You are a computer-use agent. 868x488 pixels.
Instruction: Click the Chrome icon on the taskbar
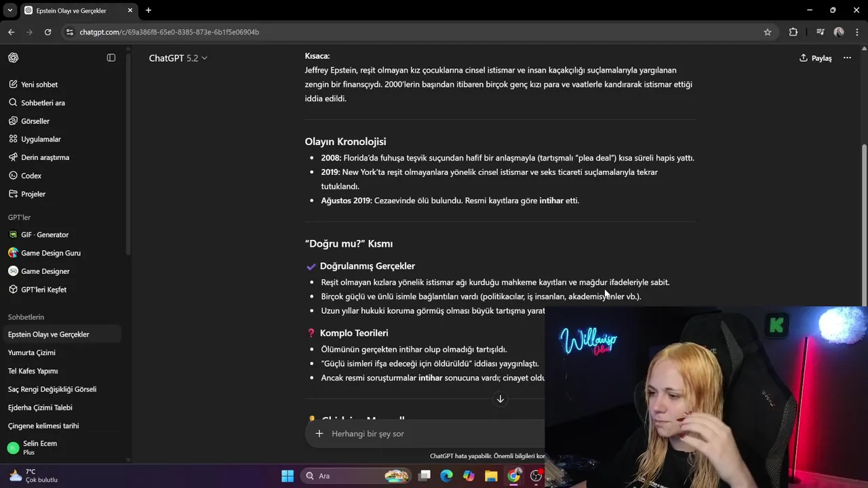tap(514, 476)
